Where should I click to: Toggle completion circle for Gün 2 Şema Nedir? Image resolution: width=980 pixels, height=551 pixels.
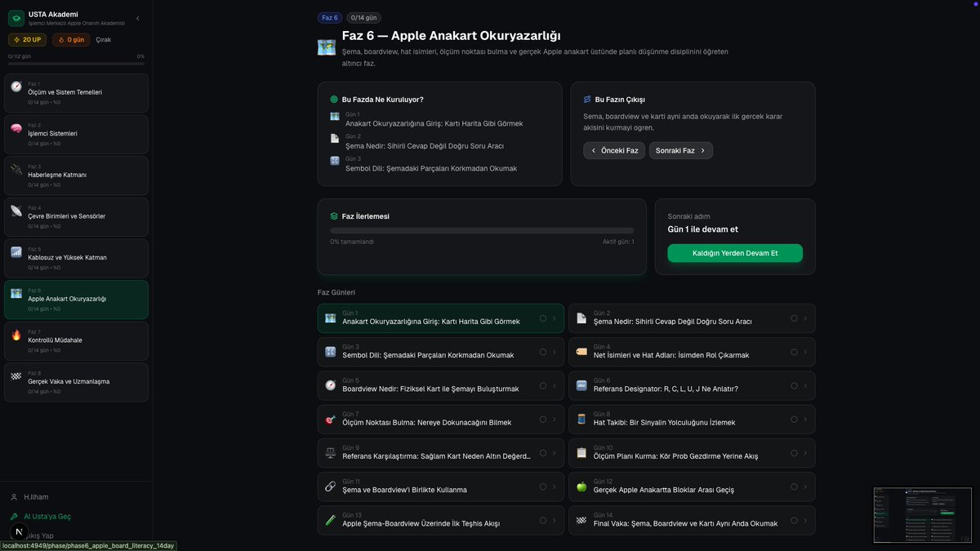pyautogui.click(x=794, y=318)
